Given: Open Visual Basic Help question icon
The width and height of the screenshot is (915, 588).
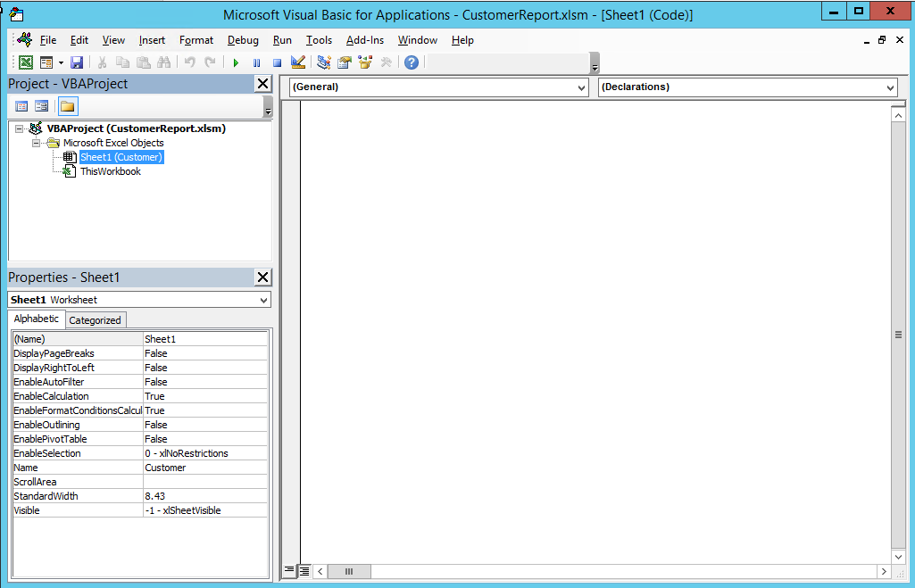Looking at the screenshot, I should 412,62.
